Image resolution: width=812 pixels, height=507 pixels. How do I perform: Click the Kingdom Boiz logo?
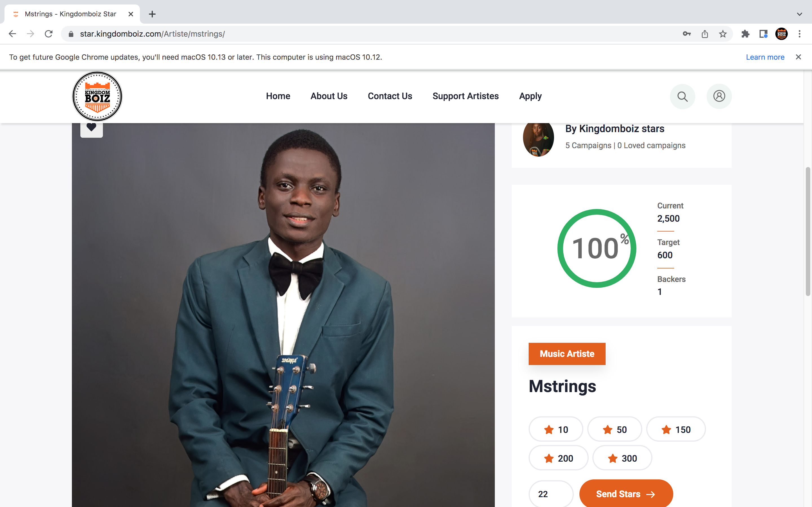point(97,96)
